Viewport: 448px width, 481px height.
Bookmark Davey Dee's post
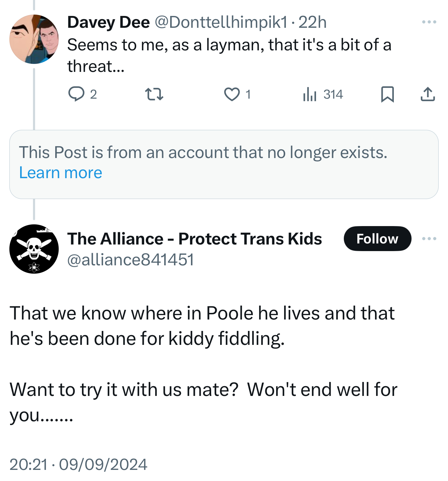[387, 94]
